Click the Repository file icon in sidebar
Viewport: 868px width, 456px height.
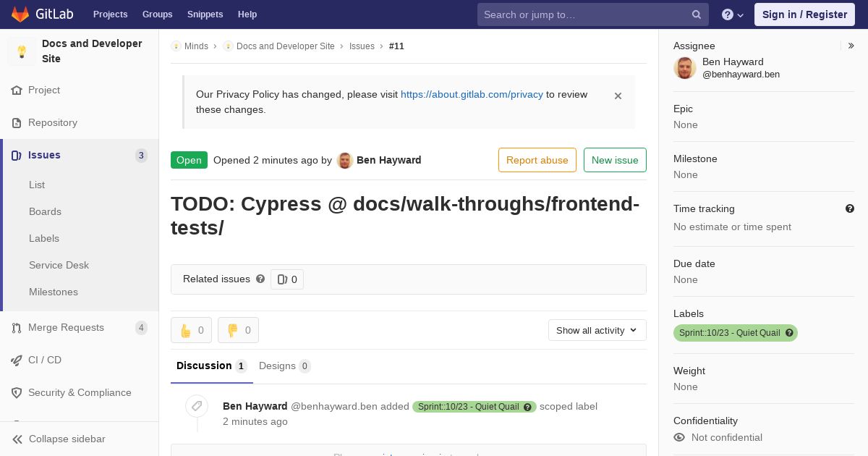[17, 123]
